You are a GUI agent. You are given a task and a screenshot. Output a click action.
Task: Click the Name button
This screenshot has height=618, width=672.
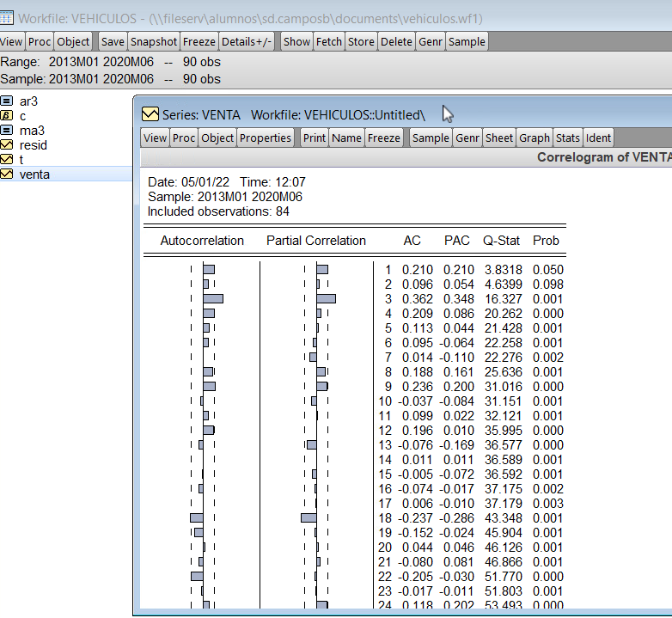(346, 138)
